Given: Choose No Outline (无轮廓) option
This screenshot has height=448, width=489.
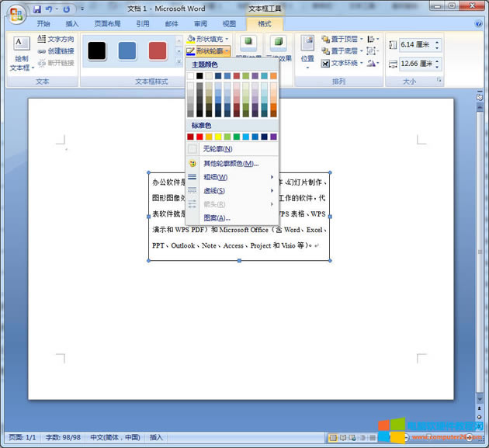Looking at the screenshot, I should 217,149.
